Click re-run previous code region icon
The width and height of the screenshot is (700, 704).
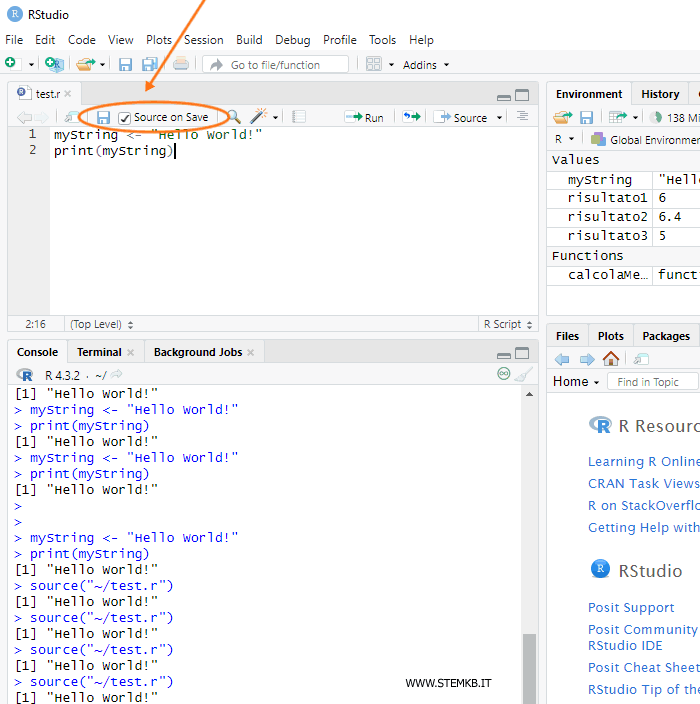click(411, 117)
